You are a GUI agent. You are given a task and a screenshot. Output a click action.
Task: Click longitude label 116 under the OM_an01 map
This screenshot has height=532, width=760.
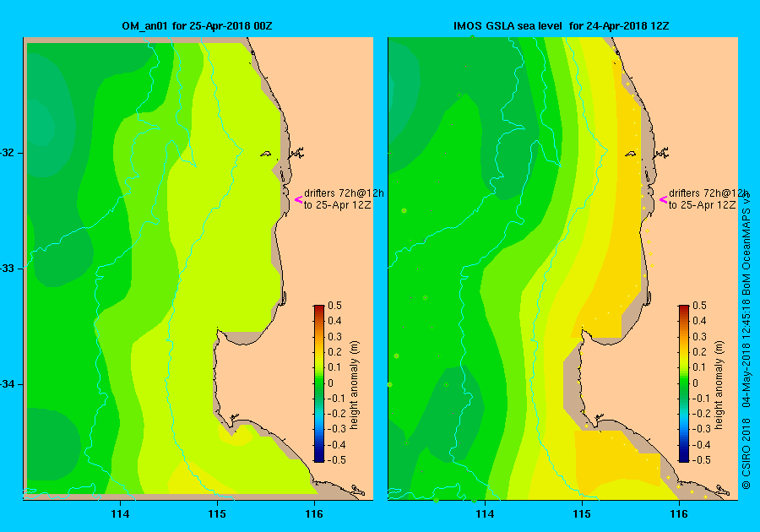pos(314,514)
